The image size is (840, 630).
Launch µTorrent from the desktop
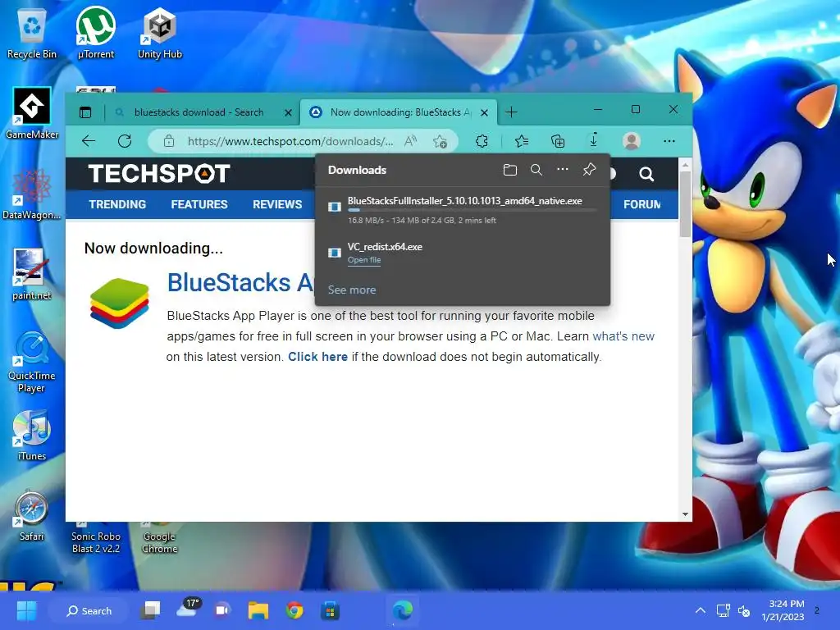click(x=95, y=33)
